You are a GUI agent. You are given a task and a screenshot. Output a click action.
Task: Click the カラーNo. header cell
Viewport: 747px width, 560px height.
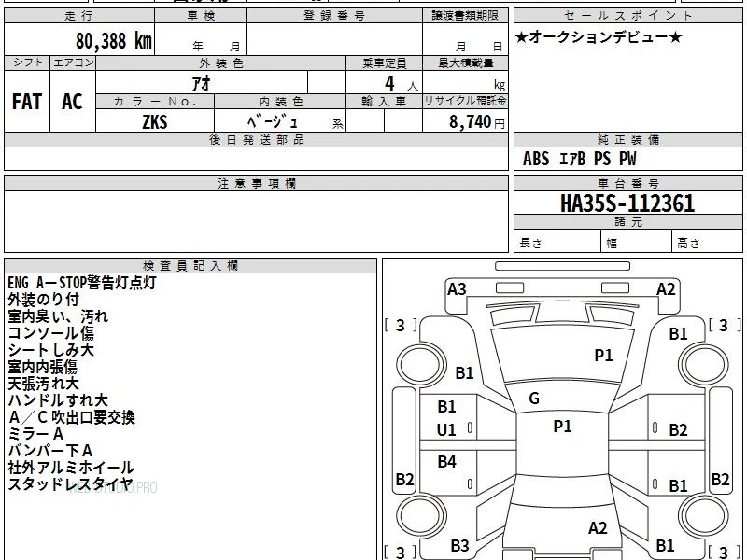pyautogui.click(x=155, y=102)
